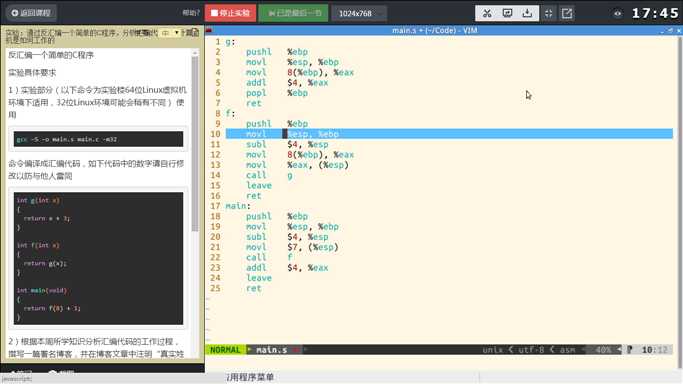This screenshot has width=683, height=384.
Task: Click the scissors screenshot icon
Action: 487,13
